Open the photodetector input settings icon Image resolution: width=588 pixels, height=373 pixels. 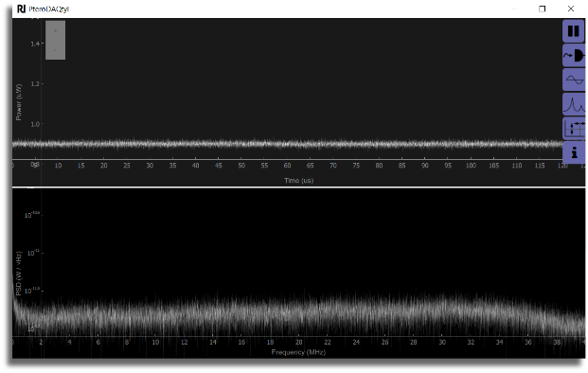(574, 56)
